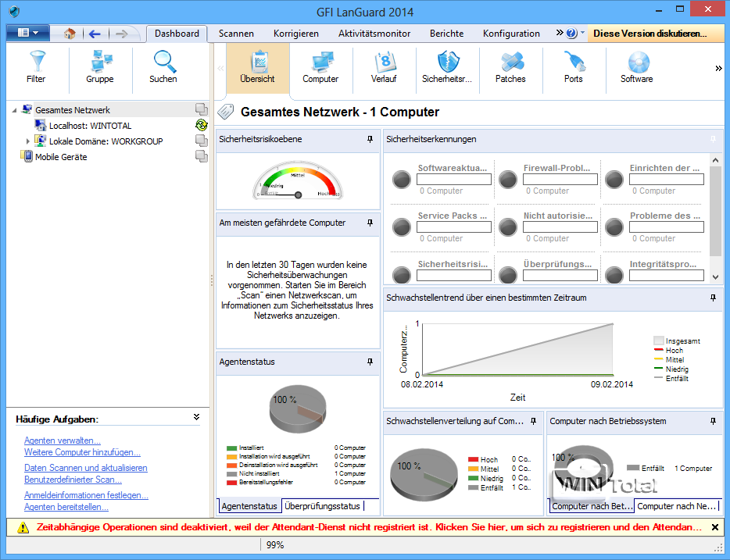Switch to the Korrigieren tab
730x560 pixels.
pyautogui.click(x=296, y=34)
